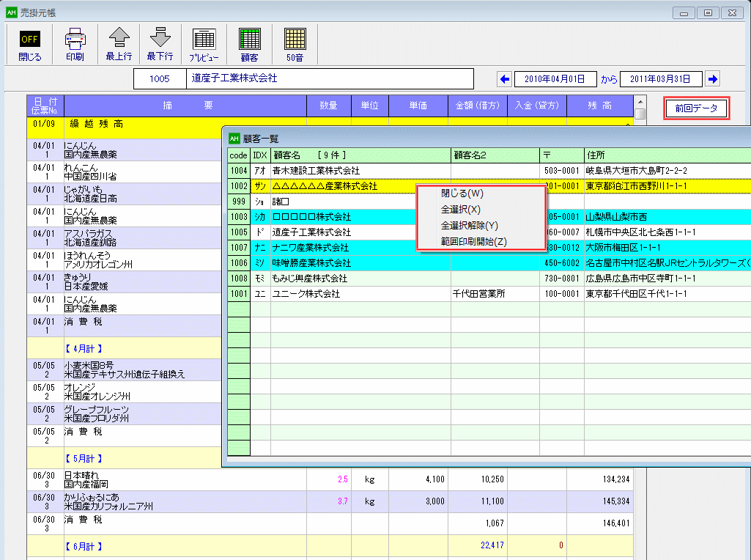Click the 印刷 printer icon
The image size is (751, 560).
tap(75, 45)
